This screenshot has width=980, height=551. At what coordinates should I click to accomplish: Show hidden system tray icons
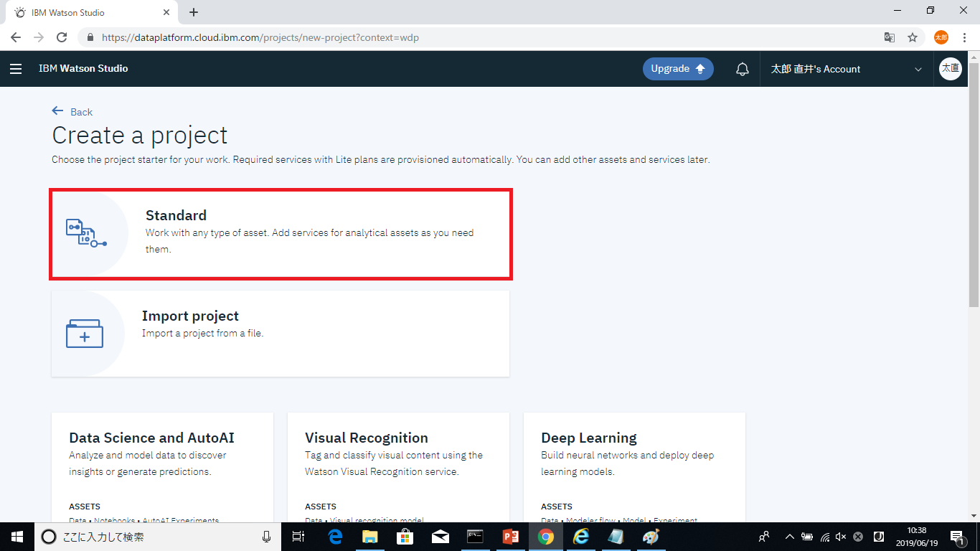coord(790,537)
